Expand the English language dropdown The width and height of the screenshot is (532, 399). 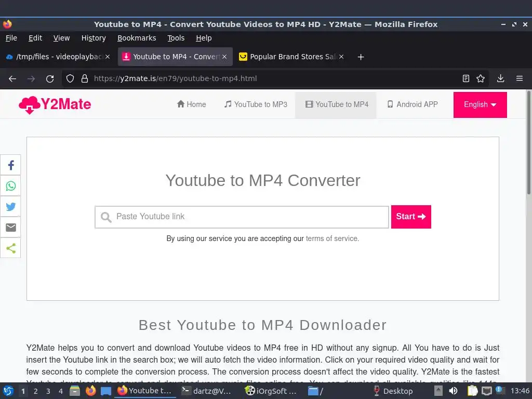point(480,105)
